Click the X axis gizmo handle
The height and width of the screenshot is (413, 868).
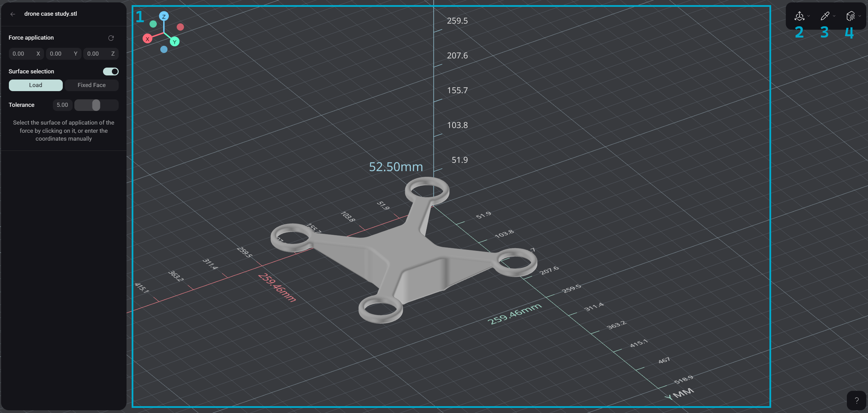pos(147,39)
